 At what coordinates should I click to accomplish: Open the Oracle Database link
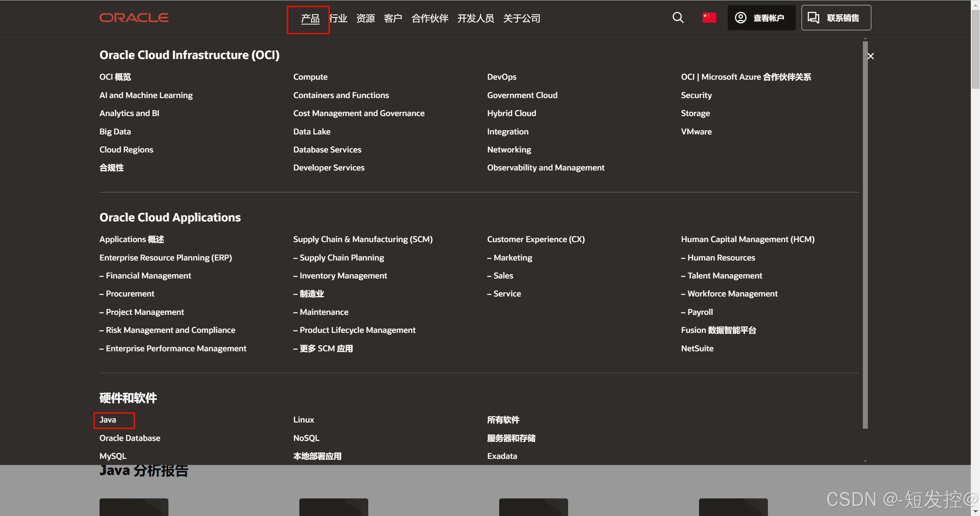pyautogui.click(x=130, y=438)
